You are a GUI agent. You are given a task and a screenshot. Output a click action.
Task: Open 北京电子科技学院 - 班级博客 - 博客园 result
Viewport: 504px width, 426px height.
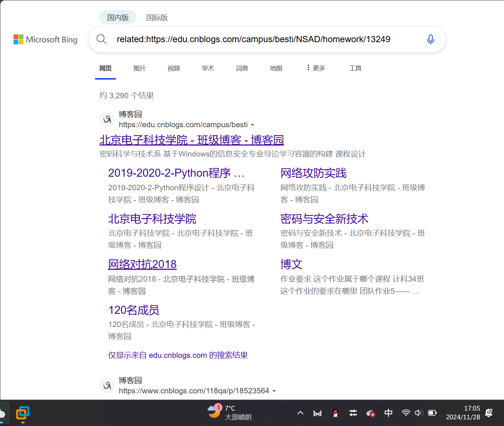tap(191, 140)
